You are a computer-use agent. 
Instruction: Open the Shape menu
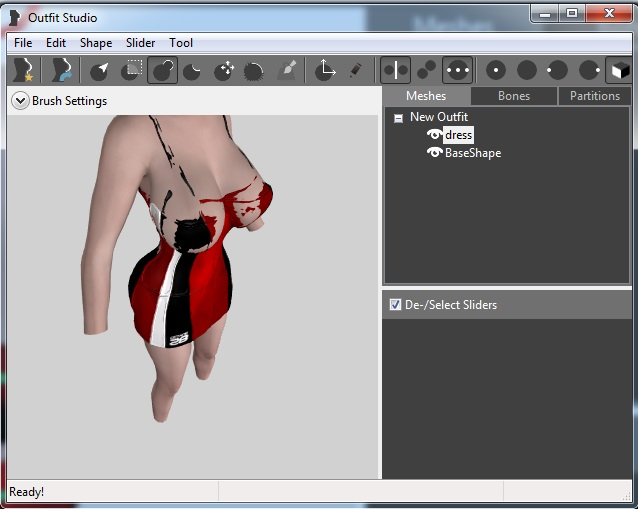tap(96, 43)
